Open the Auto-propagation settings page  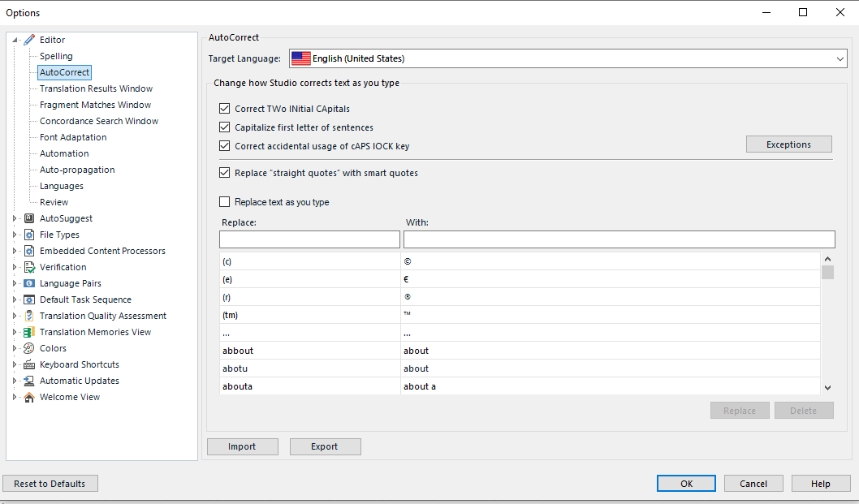[x=77, y=170]
